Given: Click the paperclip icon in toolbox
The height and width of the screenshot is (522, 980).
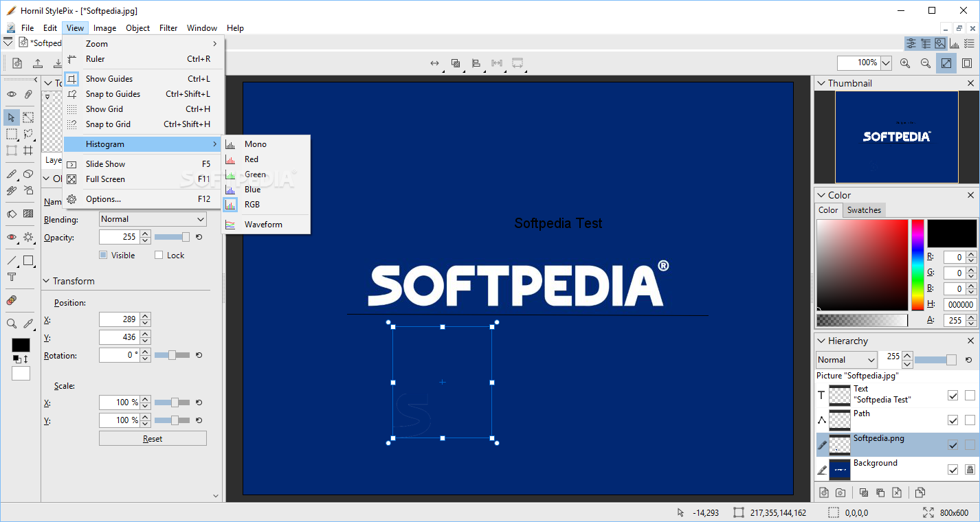Looking at the screenshot, I should 28,94.
